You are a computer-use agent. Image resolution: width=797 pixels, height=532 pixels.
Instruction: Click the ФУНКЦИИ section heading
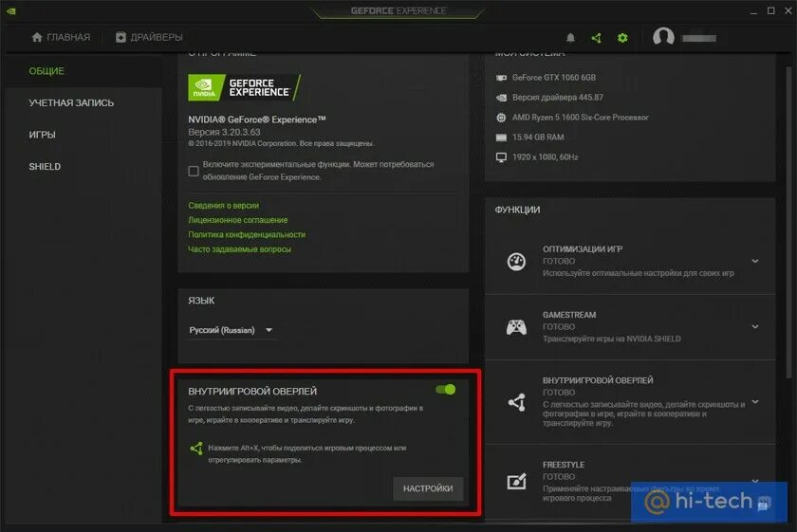point(517,210)
